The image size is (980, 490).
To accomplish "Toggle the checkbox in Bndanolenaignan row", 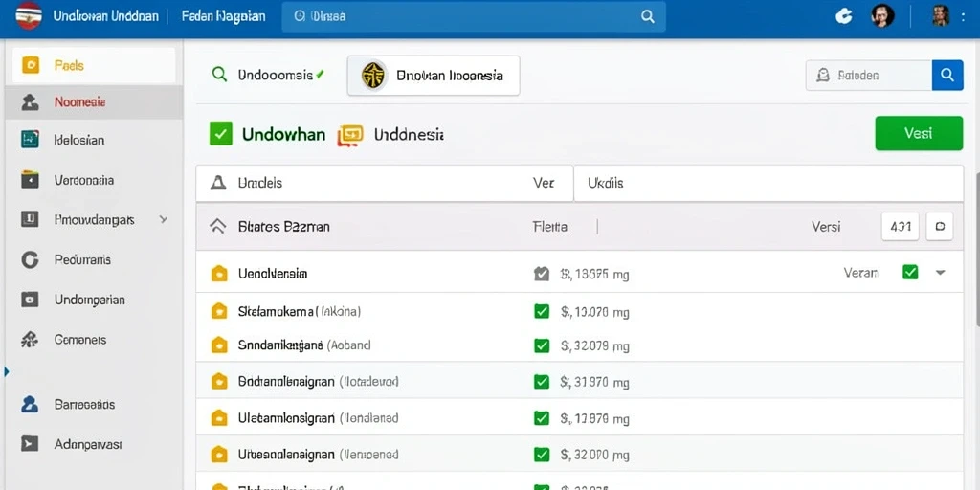I will pyautogui.click(x=542, y=381).
